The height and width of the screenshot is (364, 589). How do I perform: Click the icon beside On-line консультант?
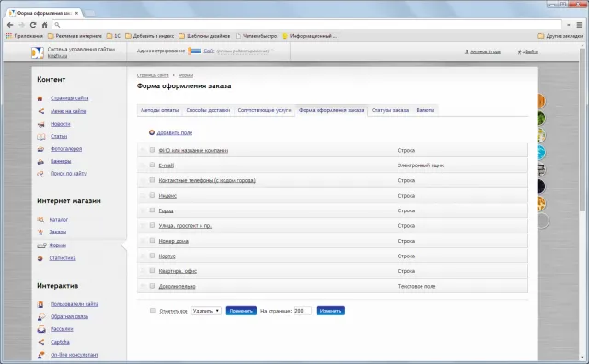point(40,355)
